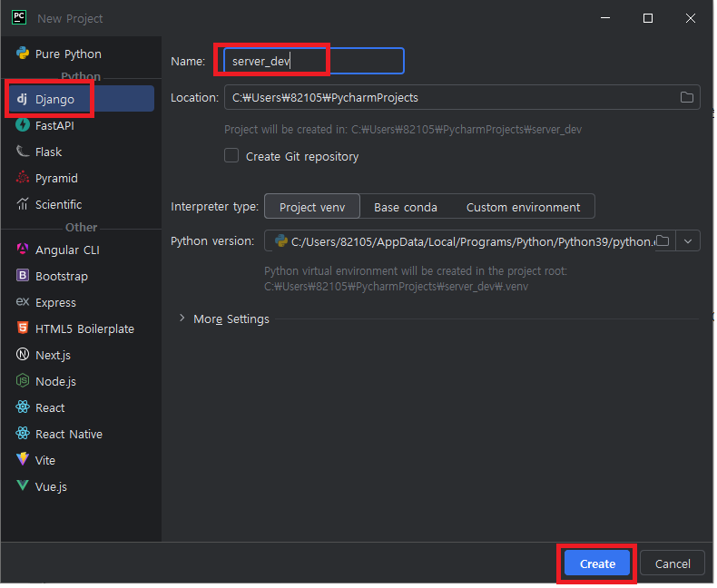Viewport: 717px width, 588px height.
Task: Open the Python version dropdown arrow
Action: click(x=690, y=241)
